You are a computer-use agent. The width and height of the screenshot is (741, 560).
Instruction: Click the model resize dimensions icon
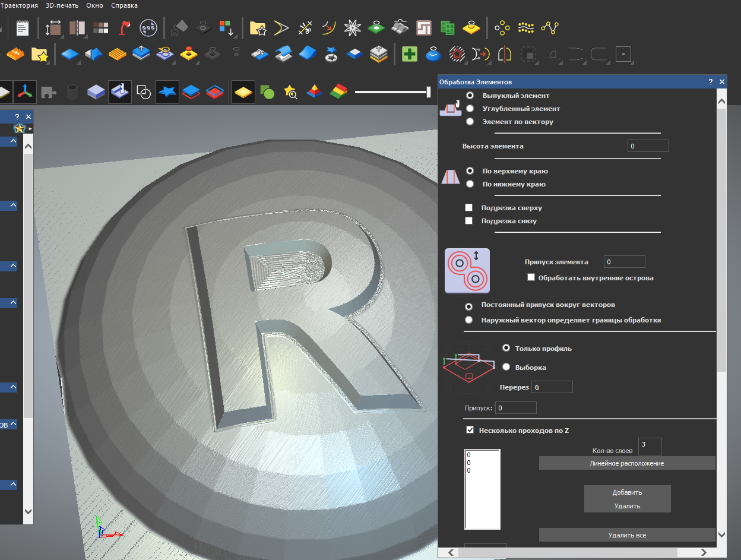click(53, 28)
